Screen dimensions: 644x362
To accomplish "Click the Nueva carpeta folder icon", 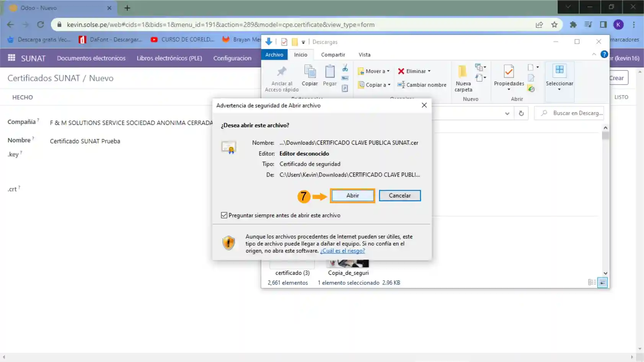I will (x=463, y=72).
